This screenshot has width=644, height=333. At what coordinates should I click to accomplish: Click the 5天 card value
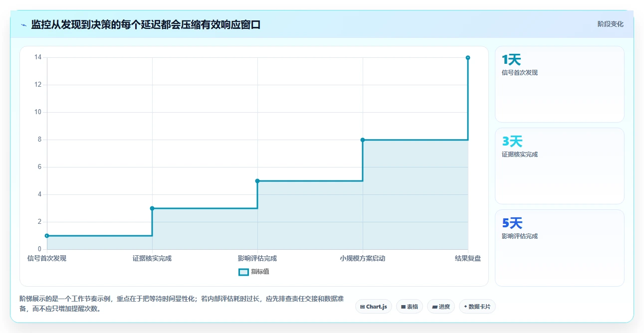512,223
